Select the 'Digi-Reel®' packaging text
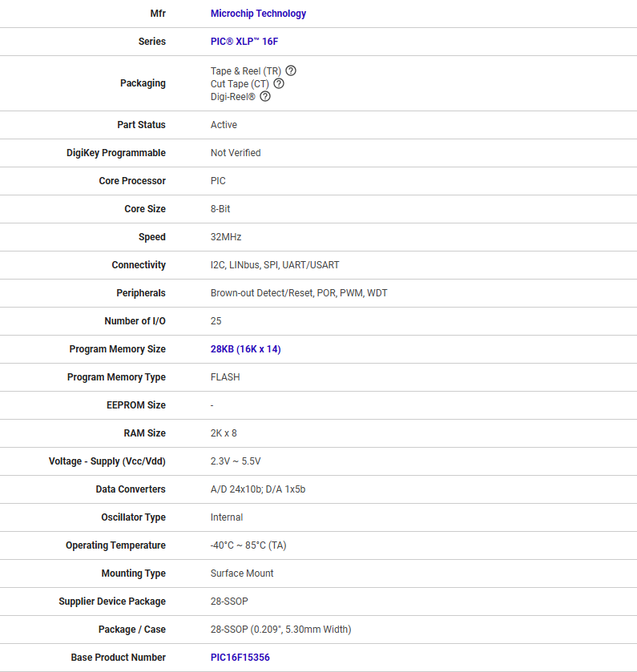The height and width of the screenshot is (672, 637). click(233, 96)
